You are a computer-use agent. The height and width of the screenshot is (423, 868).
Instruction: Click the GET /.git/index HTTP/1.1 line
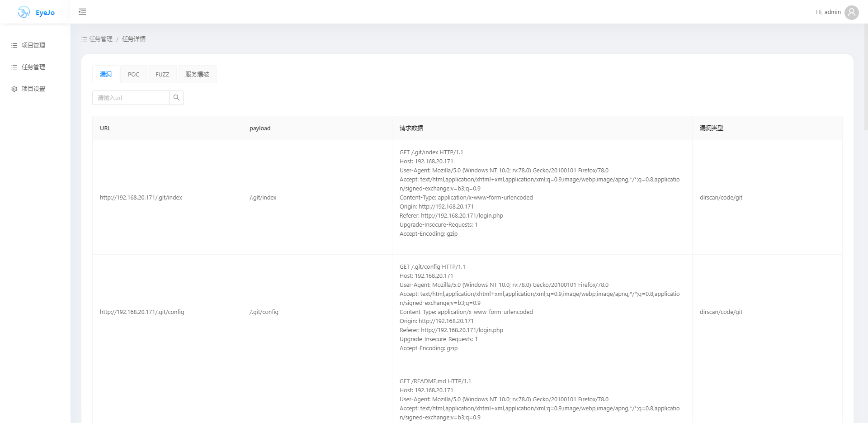click(431, 152)
